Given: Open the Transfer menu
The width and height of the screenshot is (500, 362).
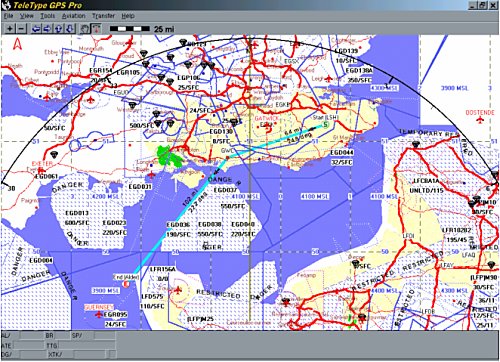Looking at the screenshot, I should click(x=103, y=16).
